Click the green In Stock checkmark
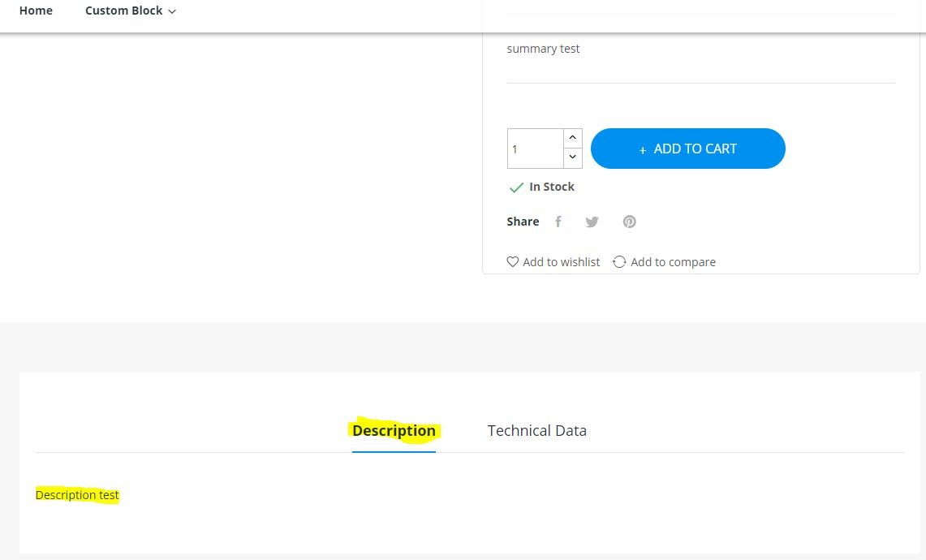Viewport: 926px width, 560px height. pos(516,187)
